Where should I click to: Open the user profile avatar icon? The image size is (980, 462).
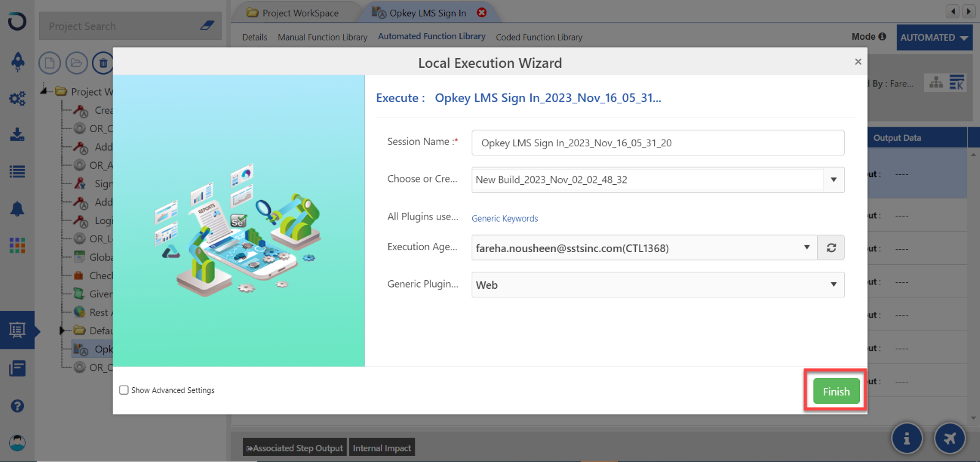(x=17, y=442)
